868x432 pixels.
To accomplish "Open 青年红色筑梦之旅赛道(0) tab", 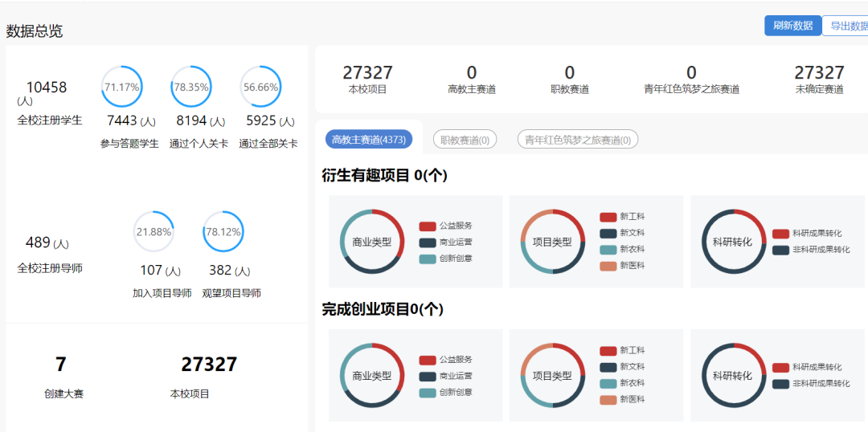I will coord(577,140).
